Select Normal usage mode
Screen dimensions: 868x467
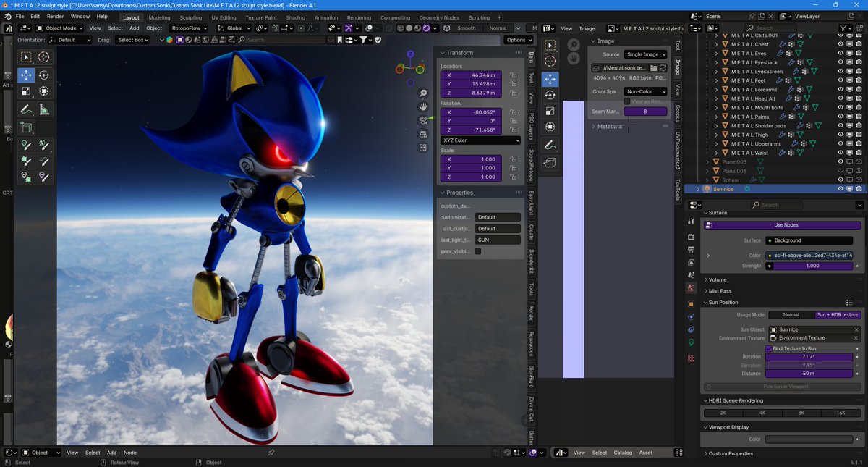pos(791,315)
